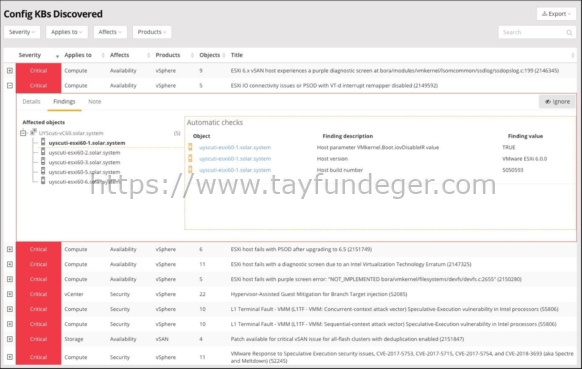Select host icon for uyscuti-esxi60-2.solar.system

pos(43,152)
